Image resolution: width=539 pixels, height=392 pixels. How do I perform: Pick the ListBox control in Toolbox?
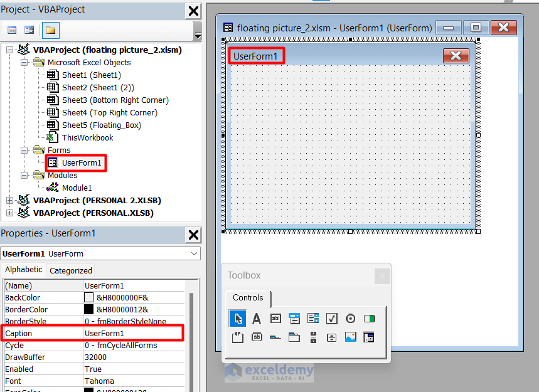click(313, 319)
